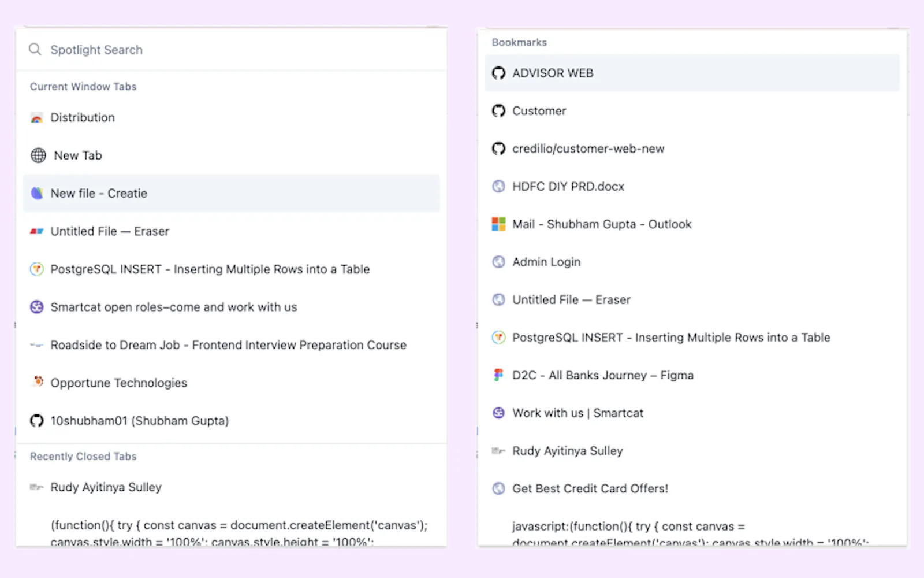Viewport: 924px width, 578px height.
Task: Click the Creatie icon beside New file
Action: (37, 193)
